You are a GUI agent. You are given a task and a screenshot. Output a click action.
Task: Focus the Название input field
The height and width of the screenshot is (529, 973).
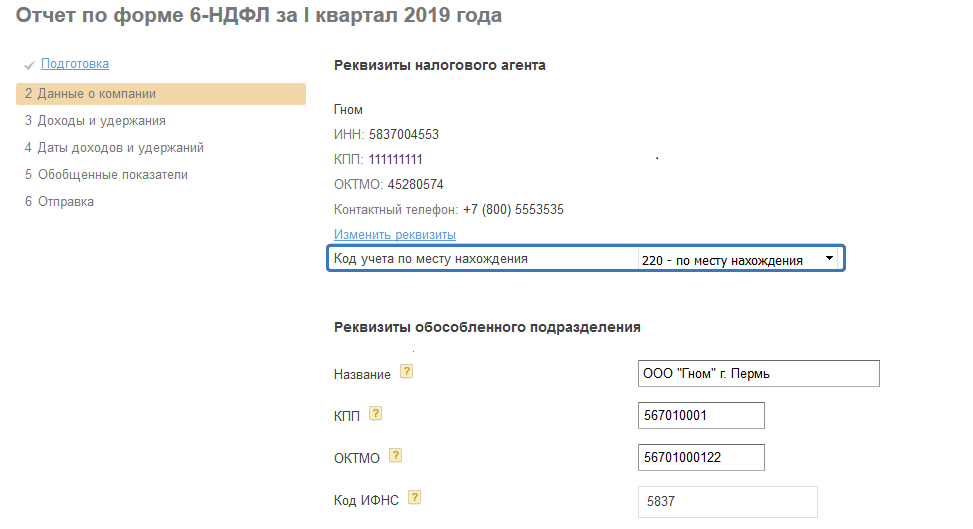tap(757, 374)
